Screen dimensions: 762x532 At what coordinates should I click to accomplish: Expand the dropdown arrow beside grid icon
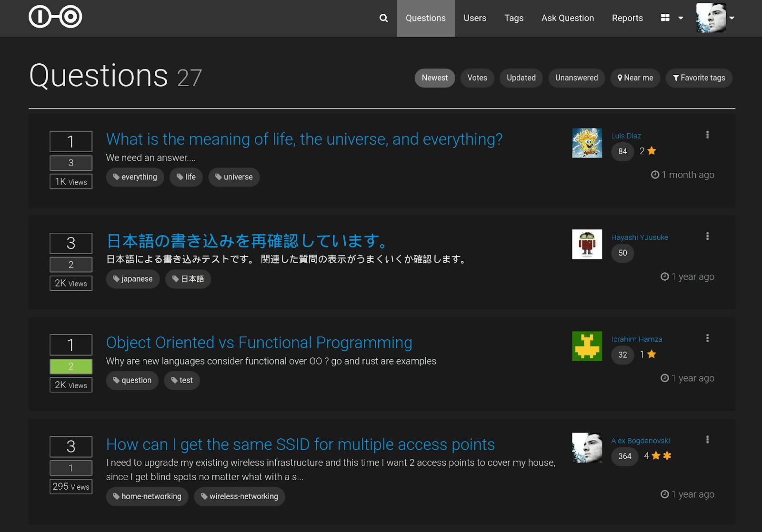[x=681, y=18]
